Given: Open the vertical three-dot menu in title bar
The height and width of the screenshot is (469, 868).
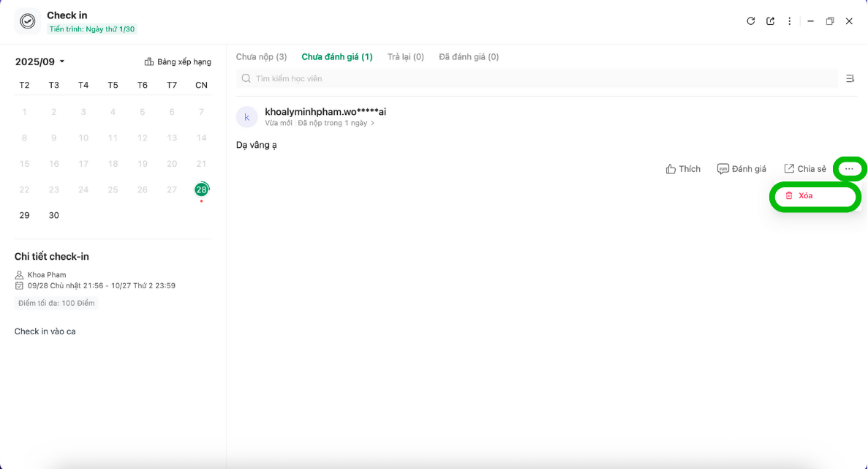Looking at the screenshot, I should 790,21.
